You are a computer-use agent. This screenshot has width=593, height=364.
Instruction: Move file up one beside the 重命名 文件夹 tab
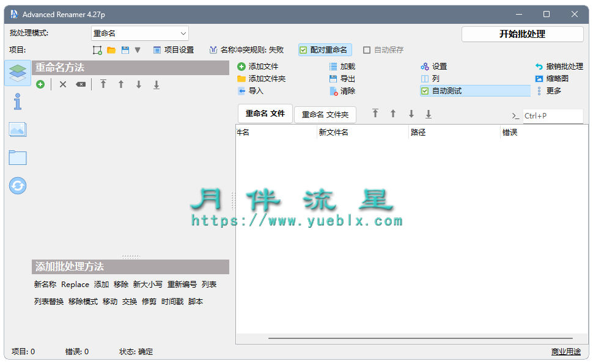pos(393,114)
